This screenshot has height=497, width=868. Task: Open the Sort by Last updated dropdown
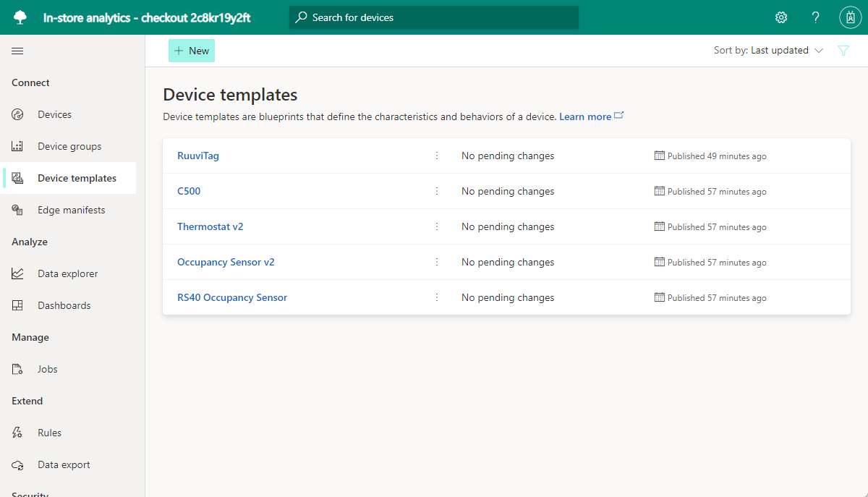(x=768, y=51)
